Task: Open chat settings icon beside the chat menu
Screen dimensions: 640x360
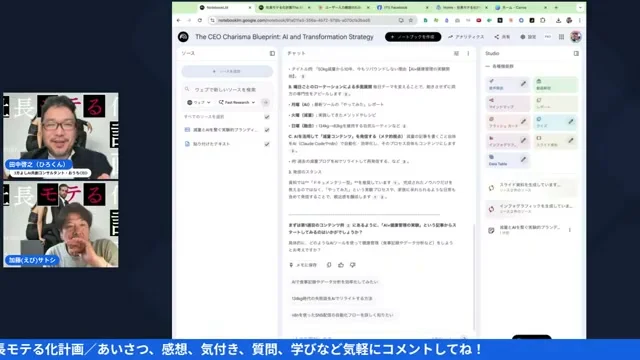Action: click(x=456, y=53)
